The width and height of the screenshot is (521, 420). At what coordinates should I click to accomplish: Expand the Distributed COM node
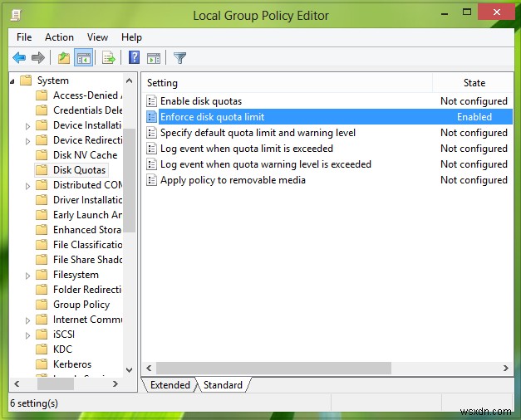point(28,186)
